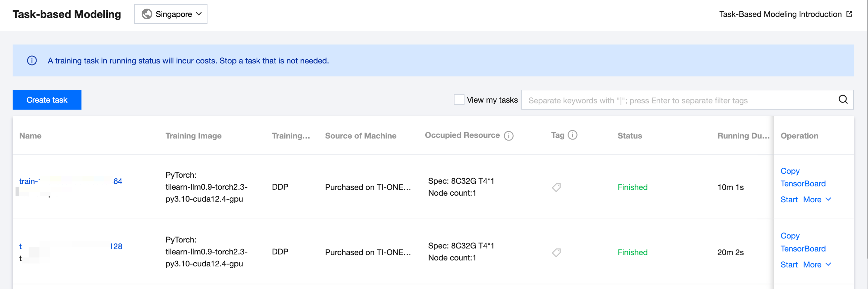868x289 pixels.
Task: Click the external link icon beside Task-Based Modeling Introduction
Action: click(x=849, y=14)
